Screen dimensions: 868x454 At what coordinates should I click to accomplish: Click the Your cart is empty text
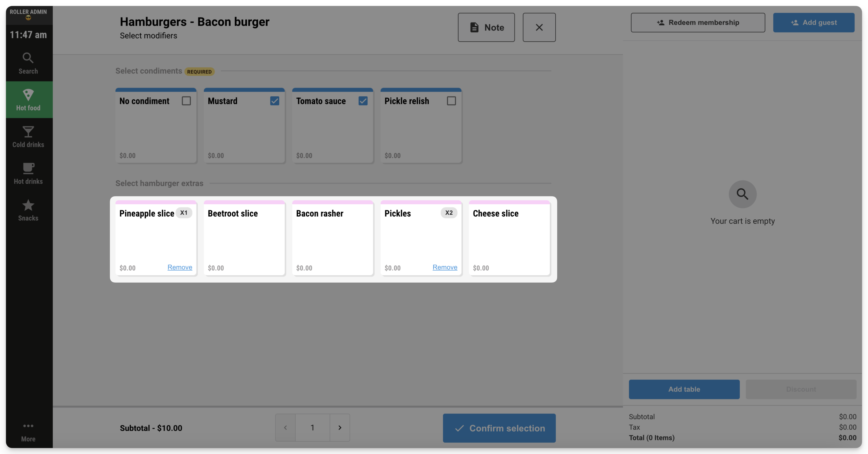click(742, 221)
